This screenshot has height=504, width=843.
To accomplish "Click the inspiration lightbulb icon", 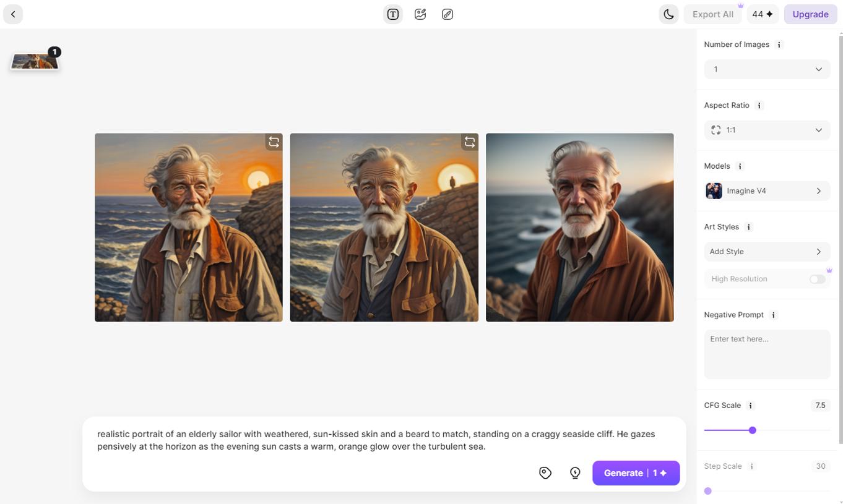I will 574,472.
